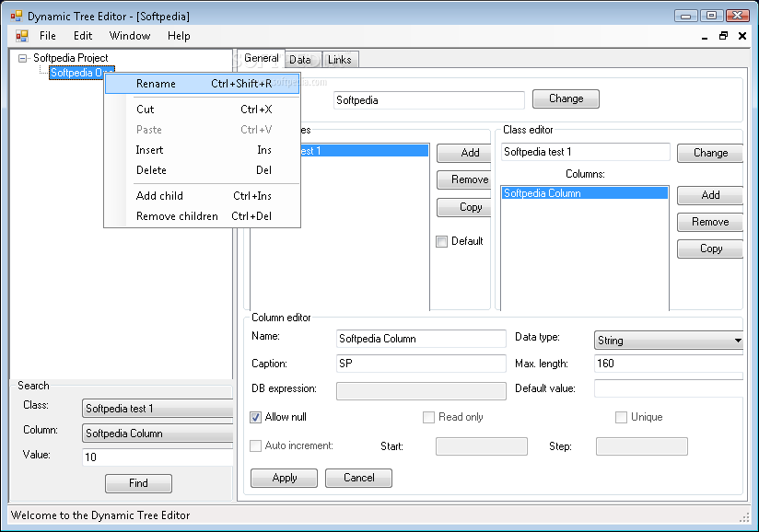Toggle the Unique checkbox
Screen dimensions: 759x532
[x=621, y=417]
